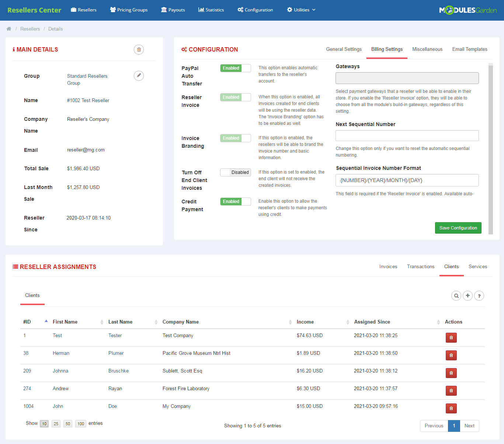This screenshot has width=504, height=444.
Task: Remove client John Doe with trash button
Action: click(451, 408)
